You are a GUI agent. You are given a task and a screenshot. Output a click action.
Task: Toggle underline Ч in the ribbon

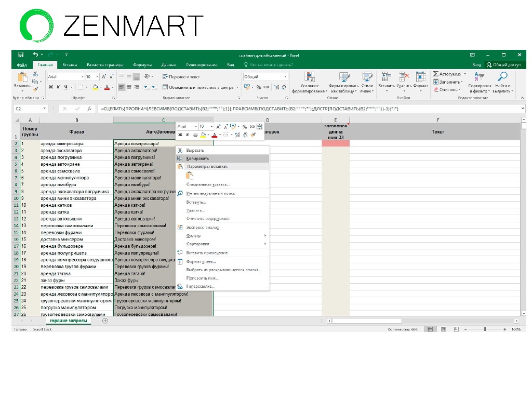65,87
